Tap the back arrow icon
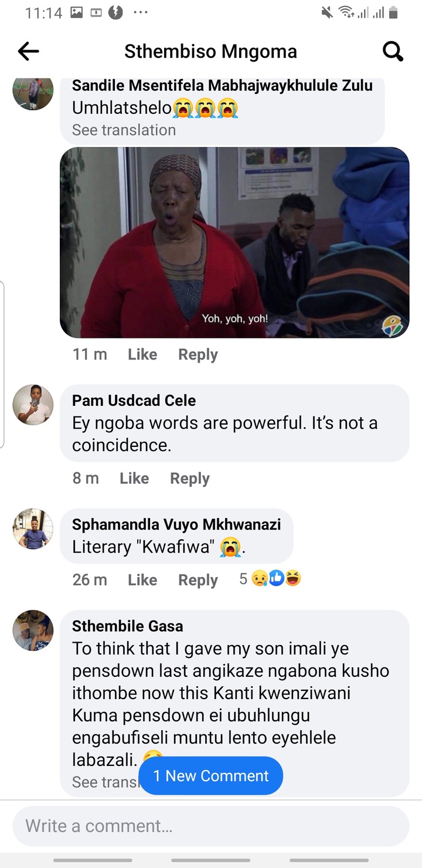This screenshot has height=868, width=422. coord(28,52)
